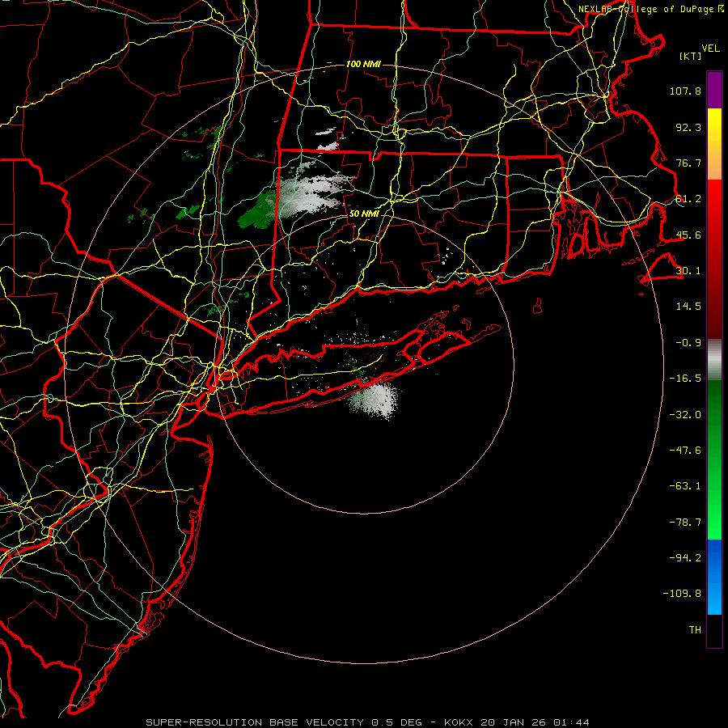Select the 92.3 velocity scale value
This screenshot has height=728, width=728.
(x=688, y=127)
